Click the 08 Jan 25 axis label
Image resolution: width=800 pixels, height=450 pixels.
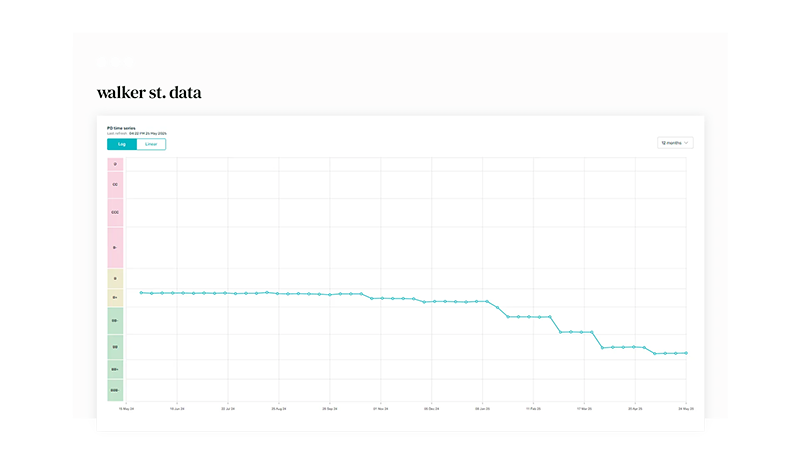click(483, 408)
